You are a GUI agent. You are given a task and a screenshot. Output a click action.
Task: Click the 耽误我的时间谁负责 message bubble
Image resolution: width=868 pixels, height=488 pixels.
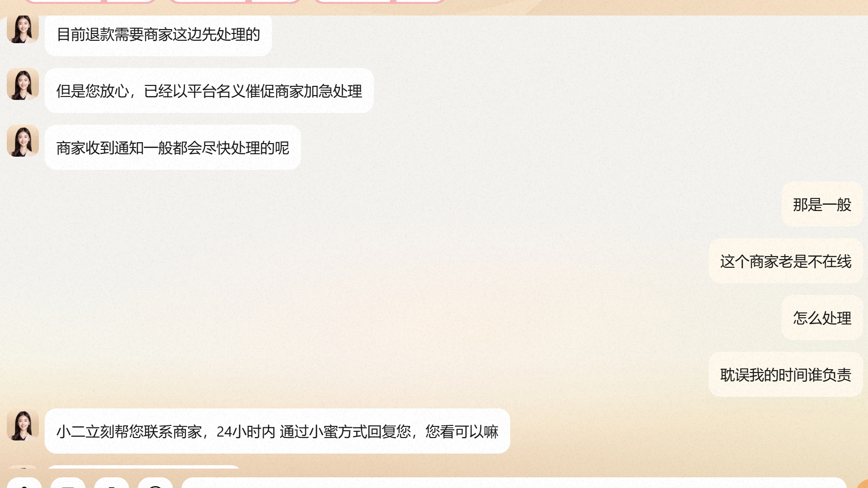[x=785, y=374]
